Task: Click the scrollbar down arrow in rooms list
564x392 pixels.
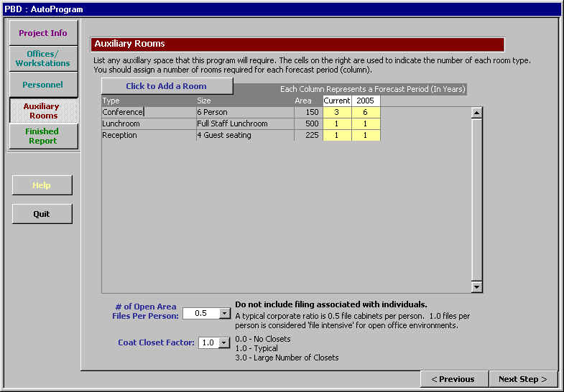Action: tap(476, 287)
